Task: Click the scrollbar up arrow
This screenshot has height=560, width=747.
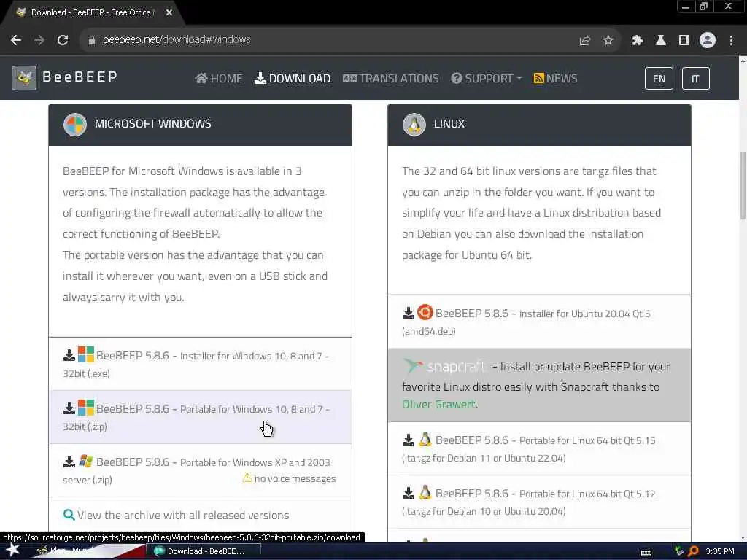Action: [x=743, y=61]
